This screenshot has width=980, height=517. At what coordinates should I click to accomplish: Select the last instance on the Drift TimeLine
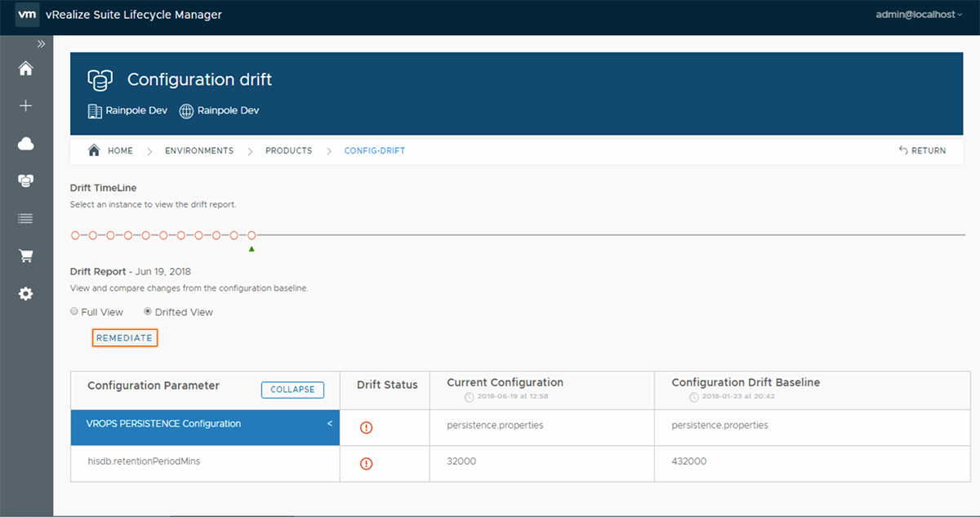point(252,234)
